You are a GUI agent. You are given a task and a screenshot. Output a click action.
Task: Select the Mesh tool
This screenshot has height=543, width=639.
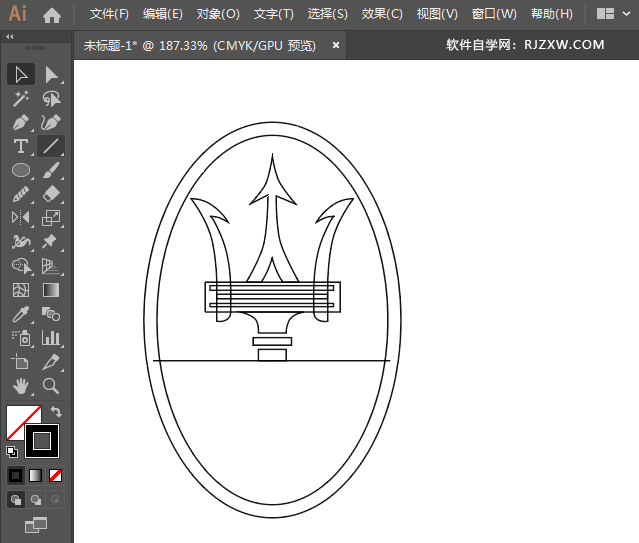[21, 290]
